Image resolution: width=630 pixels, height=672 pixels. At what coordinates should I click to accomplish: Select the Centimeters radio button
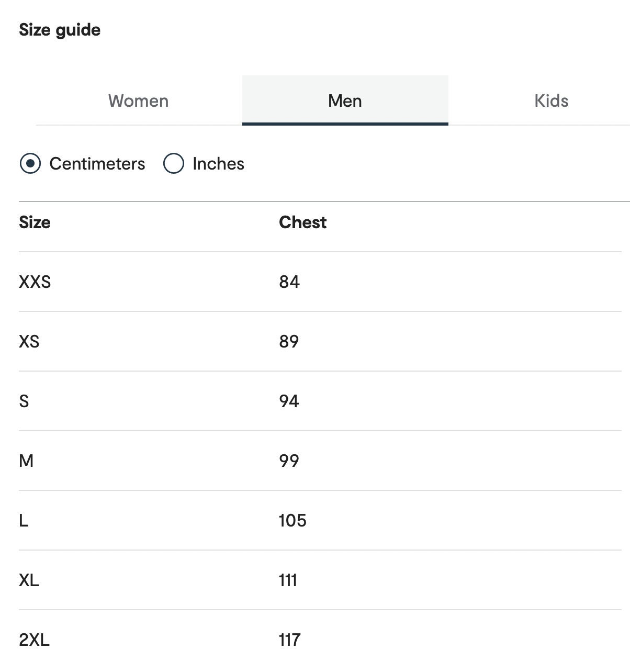point(30,163)
